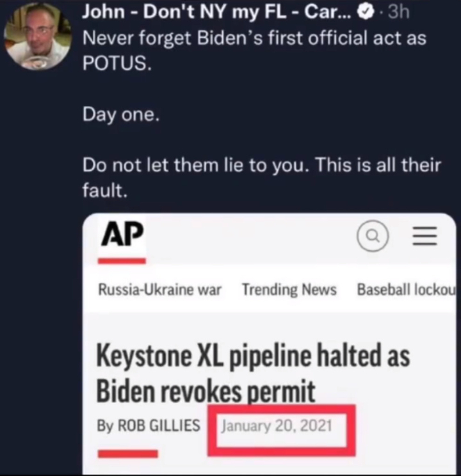
Task: Open the "Keystone XL pipeline halted" headline
Action: 253,373
